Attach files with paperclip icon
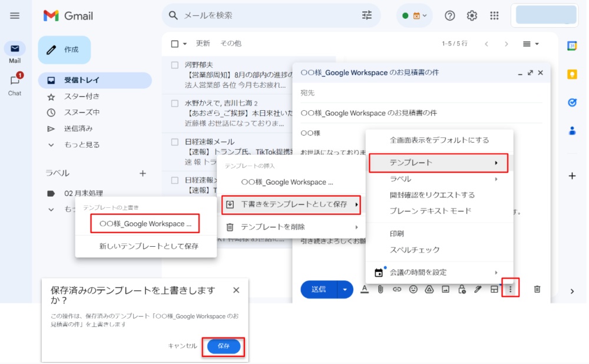Image resolution: width=589 pixels, height=364 pixels. (x=380, y=289)
